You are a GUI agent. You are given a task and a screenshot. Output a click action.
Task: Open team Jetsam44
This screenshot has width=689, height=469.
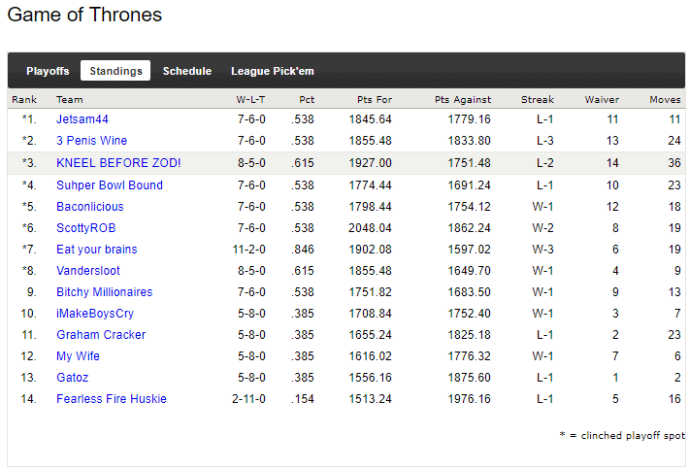(82, 119)
